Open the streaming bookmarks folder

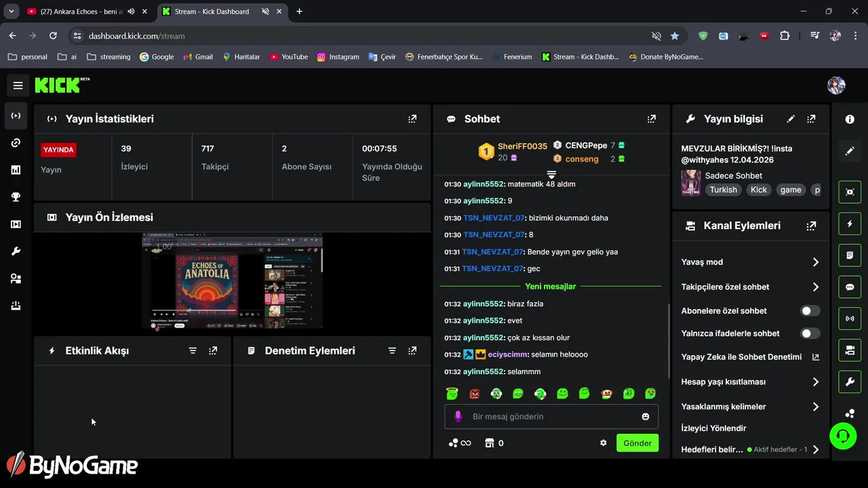click(108, 57)
